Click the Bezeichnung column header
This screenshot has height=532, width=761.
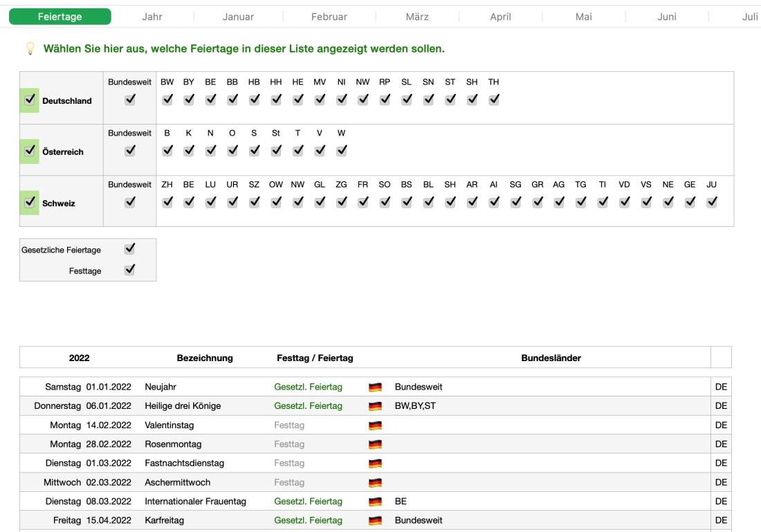(x=204, y=358)
